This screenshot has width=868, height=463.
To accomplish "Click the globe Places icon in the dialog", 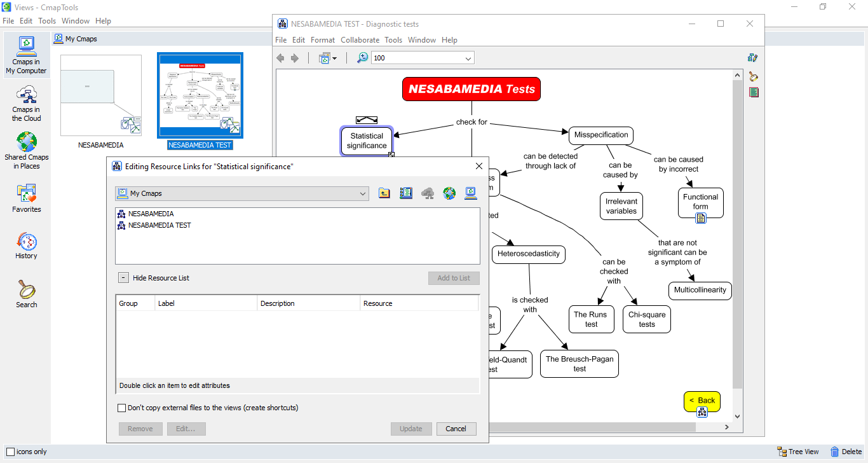I will [x=449, y=193].
